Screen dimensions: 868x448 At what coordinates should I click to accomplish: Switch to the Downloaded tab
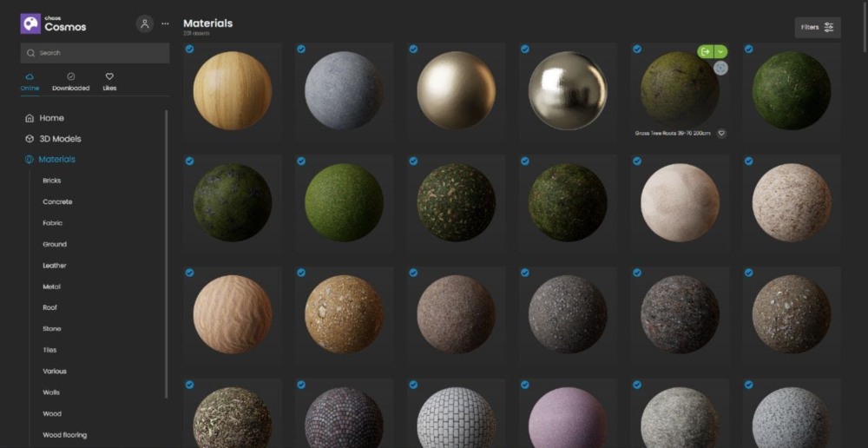[71, 82]
